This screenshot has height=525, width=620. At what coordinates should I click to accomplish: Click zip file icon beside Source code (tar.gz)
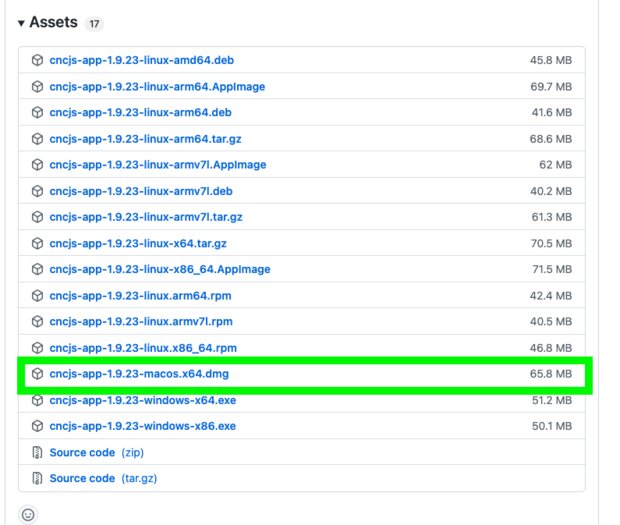point(37,478)
